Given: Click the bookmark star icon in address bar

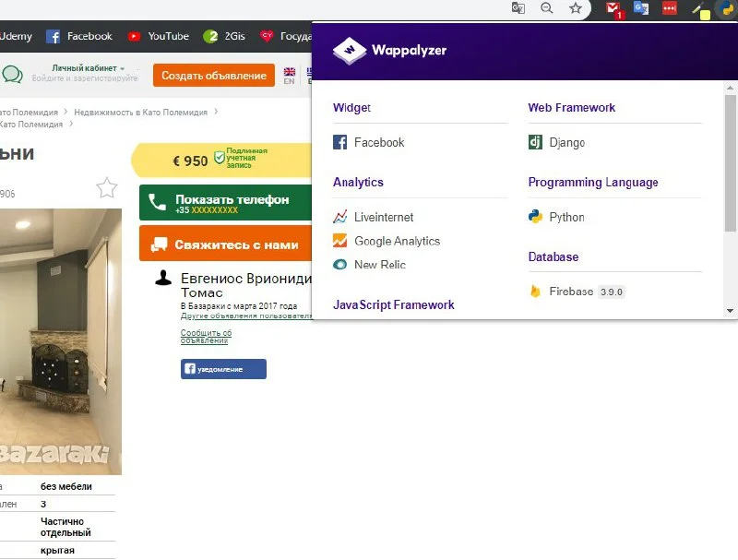Looking at the screenshot, I should [x=576, y=8].
